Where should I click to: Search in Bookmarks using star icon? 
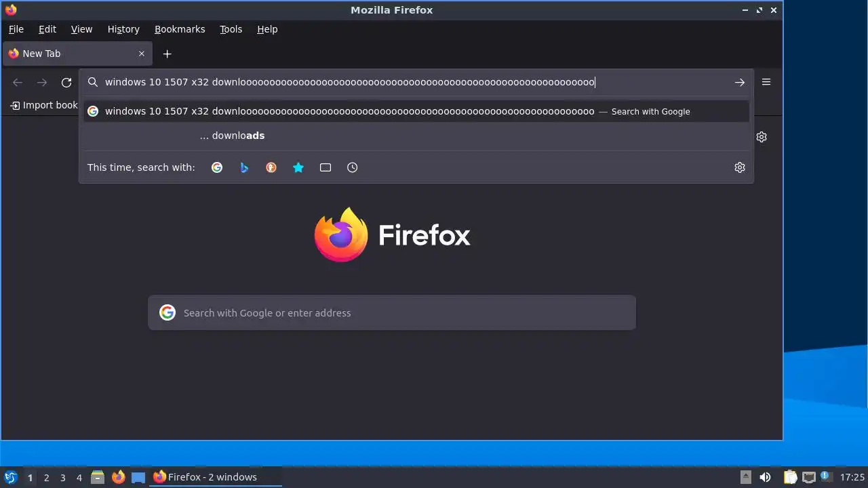(x=298, y=167)
